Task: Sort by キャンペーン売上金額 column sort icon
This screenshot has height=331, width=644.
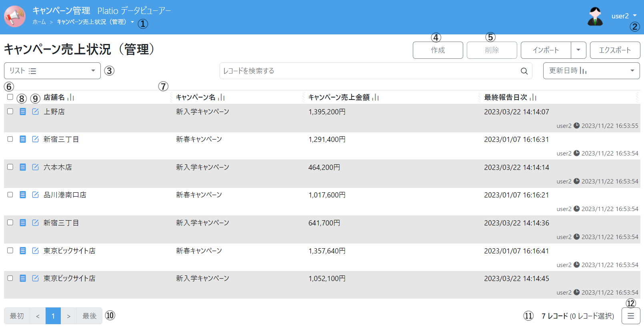Action: 375,98
